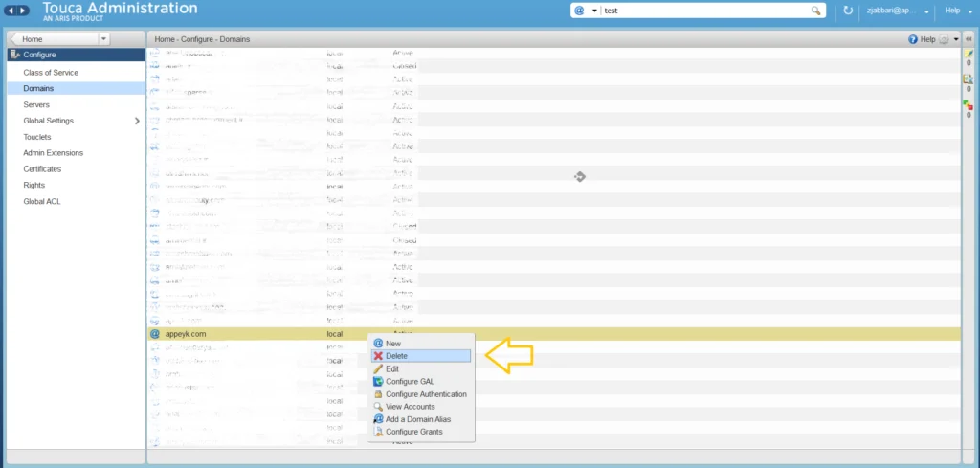Viewport: 980px width, 468px height.
Task: Click the refresh icon in top bar
Action: point(848,11)
